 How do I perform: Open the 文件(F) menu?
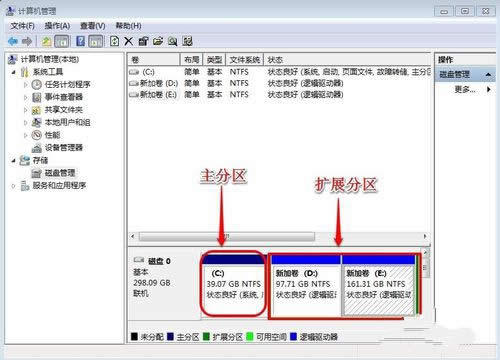(23, 26)
